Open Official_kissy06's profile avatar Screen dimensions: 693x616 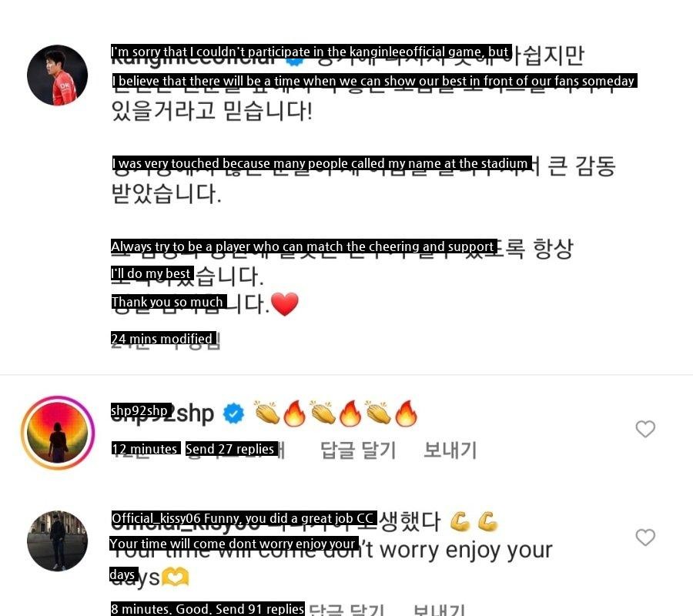(x=58, y=541)
